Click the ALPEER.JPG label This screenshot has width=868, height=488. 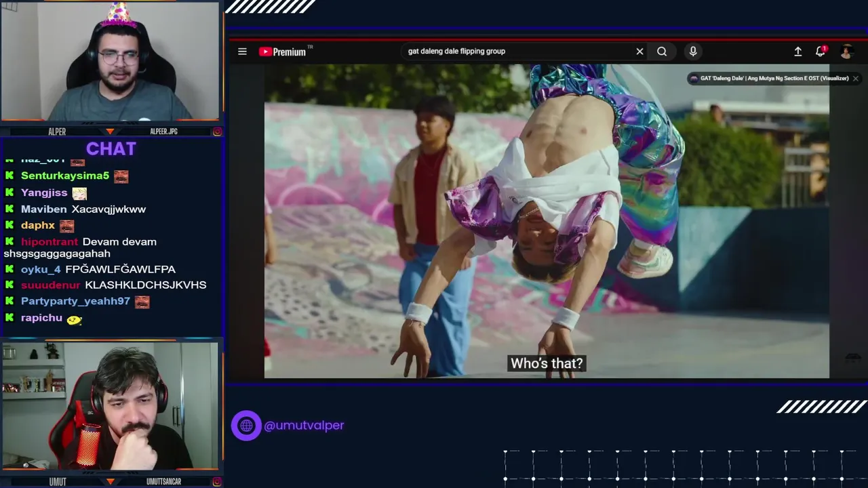click(x=163, y=131)
